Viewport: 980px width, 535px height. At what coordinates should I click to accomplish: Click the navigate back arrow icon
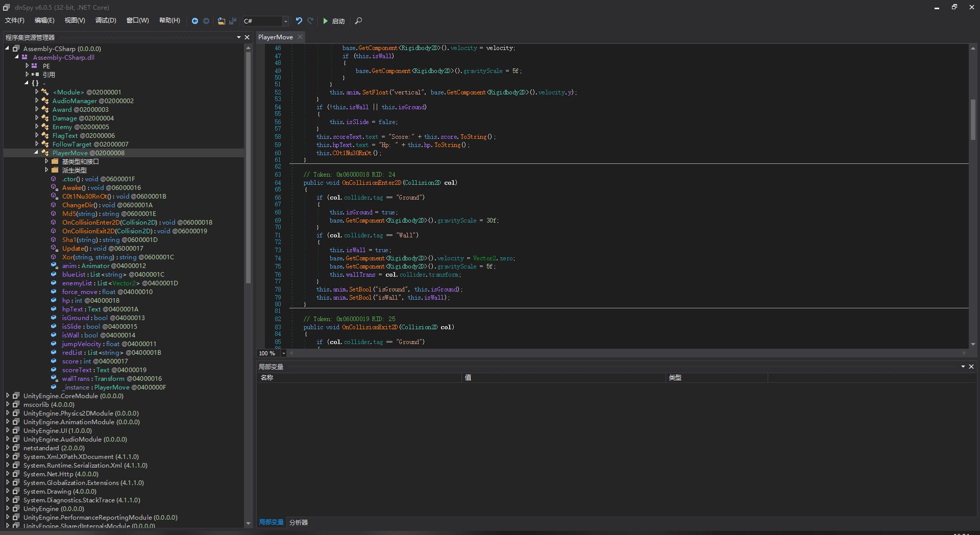coord(194,21)
